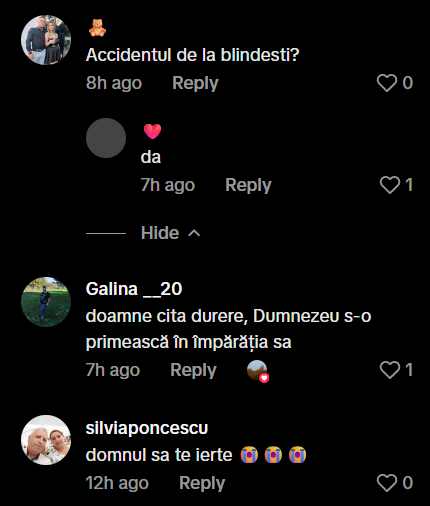This screenshot has height=506, width=430.
Task: Open Galina __20's profile picture
Action: (46, 302)
